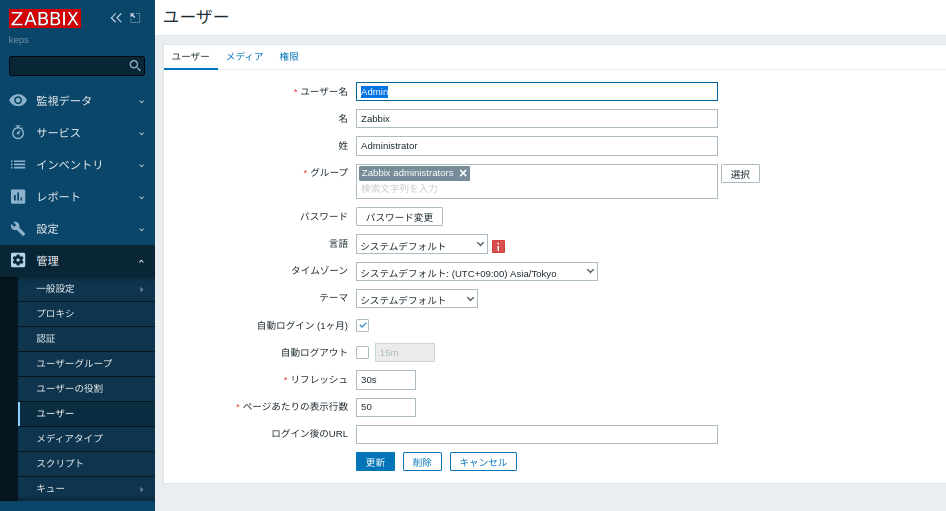Click the red info icon beside 言語
This screenshot has width=946, height=511.
coord(498,246)
